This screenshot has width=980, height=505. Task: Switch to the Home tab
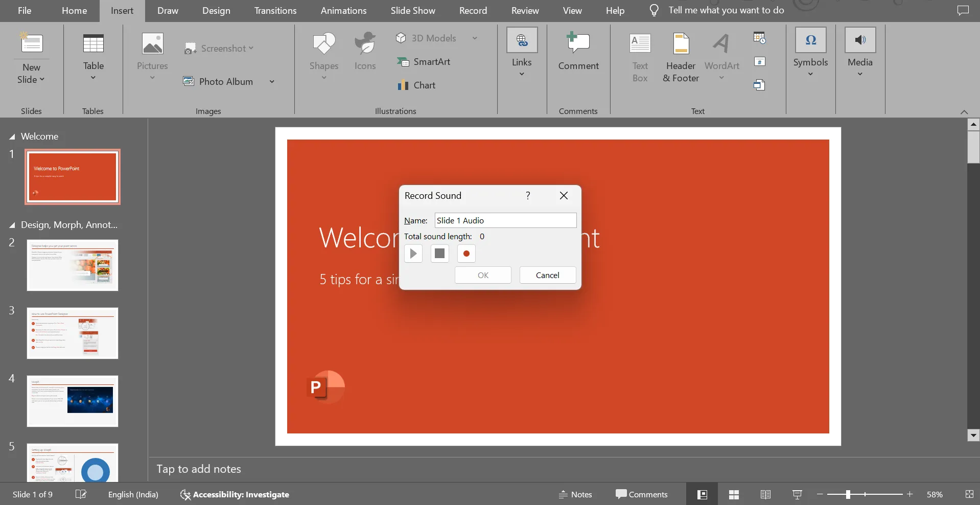(75, 10)
